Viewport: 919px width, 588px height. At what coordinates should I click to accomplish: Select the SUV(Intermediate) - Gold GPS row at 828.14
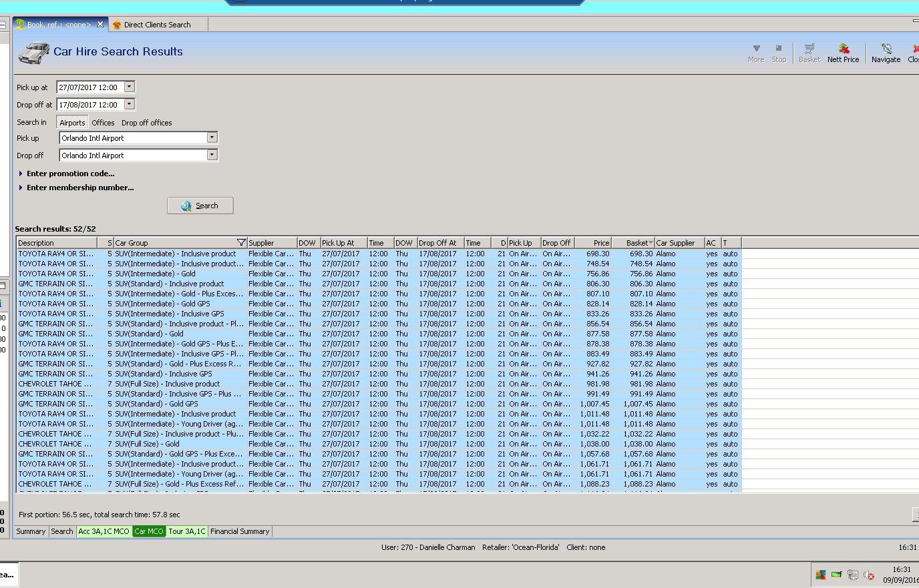click(x=379, y=304)
